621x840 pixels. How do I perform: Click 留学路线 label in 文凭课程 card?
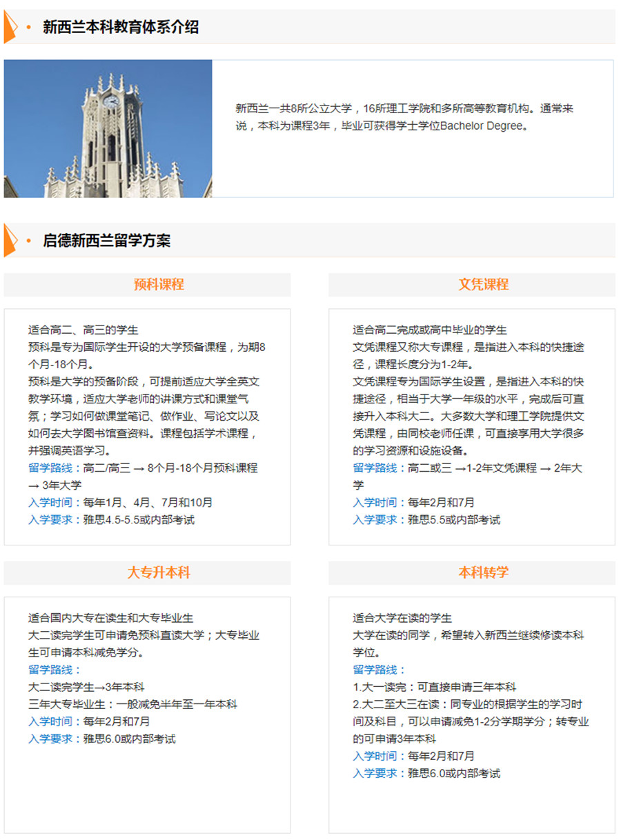pyautogui.click(x=377, y=468)
